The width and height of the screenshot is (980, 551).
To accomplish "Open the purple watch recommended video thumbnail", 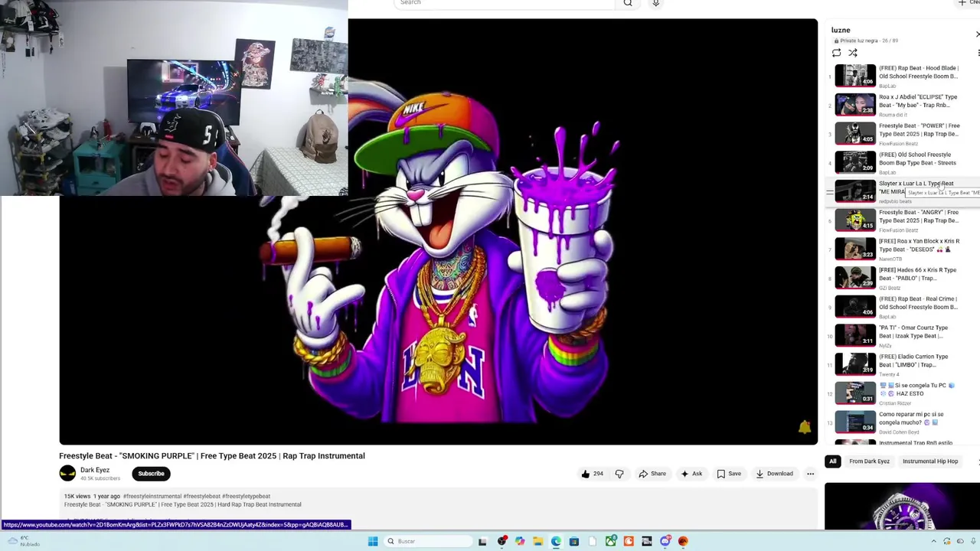I will pyautogui.click(x=902, y=506).
